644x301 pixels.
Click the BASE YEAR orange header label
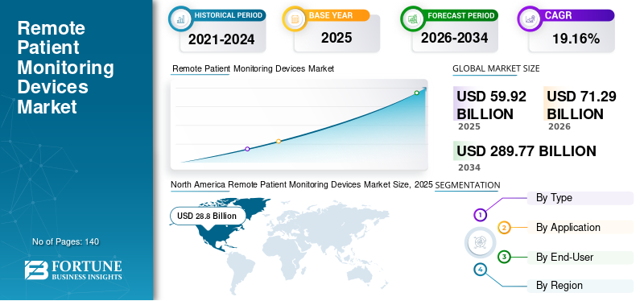[x=331, y=15]
